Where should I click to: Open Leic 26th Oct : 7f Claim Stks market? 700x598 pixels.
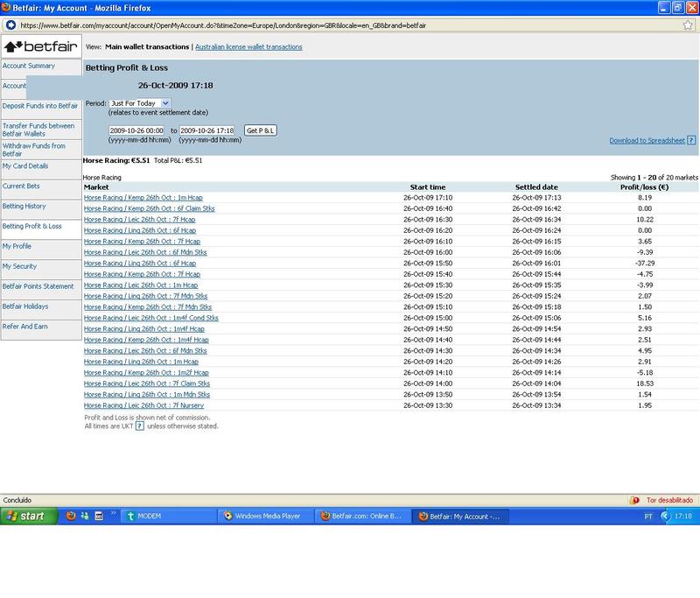pos(147,383)
